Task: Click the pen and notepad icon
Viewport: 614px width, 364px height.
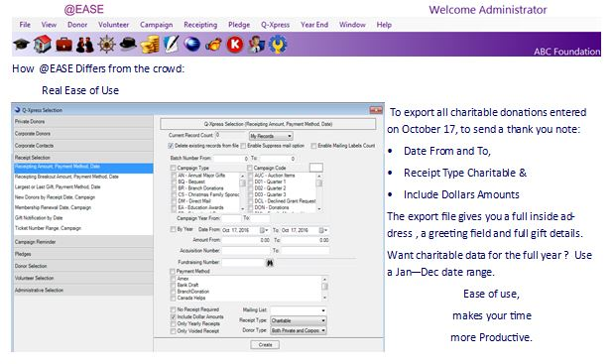Action: pyautogui.click(x=171, y=44)
